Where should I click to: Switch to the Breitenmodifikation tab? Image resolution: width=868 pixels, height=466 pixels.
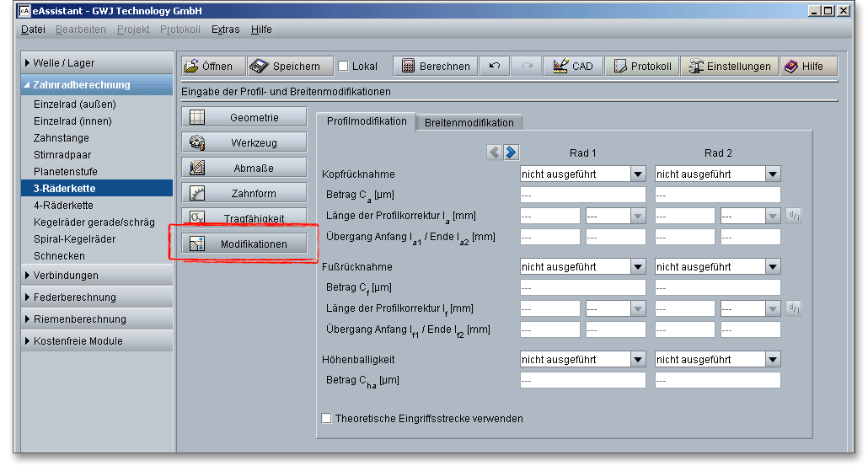coord(469,122)
